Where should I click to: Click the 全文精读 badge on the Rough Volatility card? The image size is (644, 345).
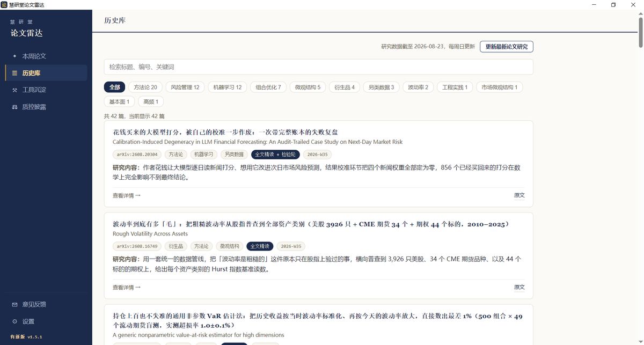tap(260, 246)
